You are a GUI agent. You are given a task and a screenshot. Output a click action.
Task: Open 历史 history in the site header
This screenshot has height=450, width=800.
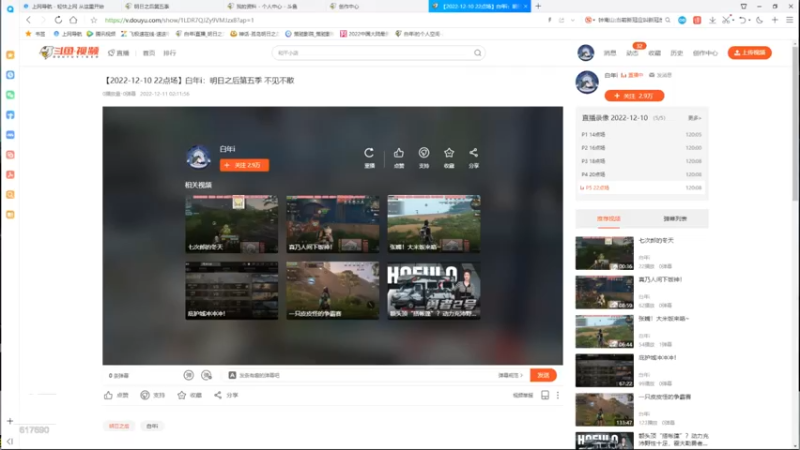click(x=677, y=53)
